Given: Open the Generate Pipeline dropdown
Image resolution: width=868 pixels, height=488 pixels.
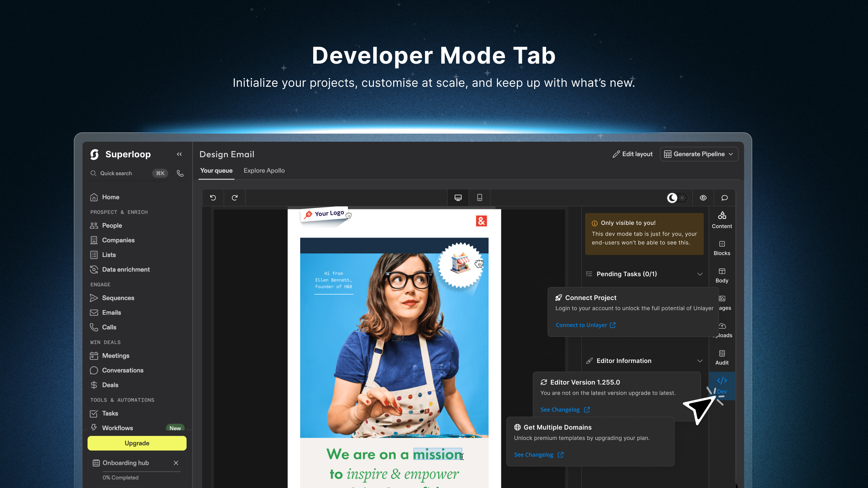Looking at the screenshot, I should [699, 154].
